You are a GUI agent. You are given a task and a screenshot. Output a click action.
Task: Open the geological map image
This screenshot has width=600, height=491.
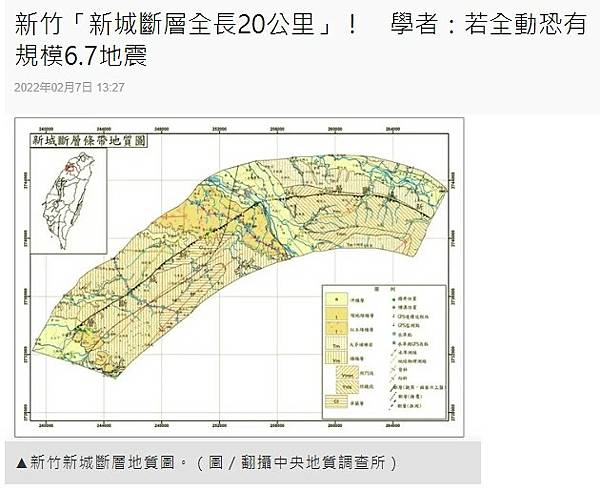tap(239, 277)
